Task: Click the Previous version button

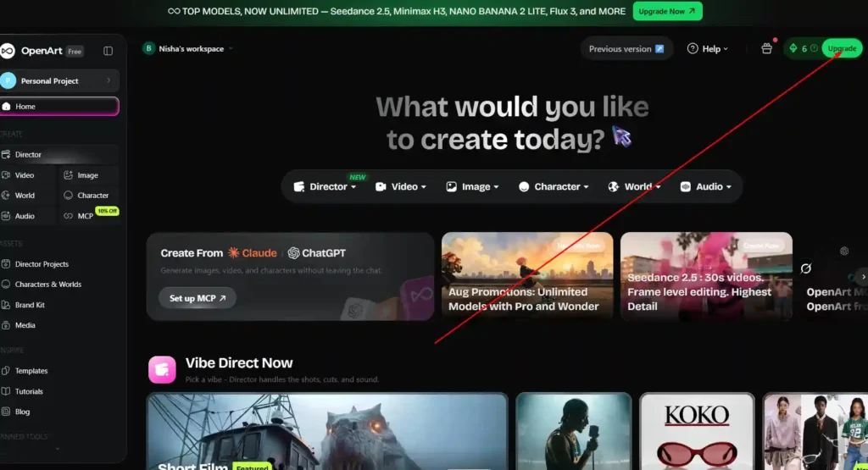Action: 626,48
